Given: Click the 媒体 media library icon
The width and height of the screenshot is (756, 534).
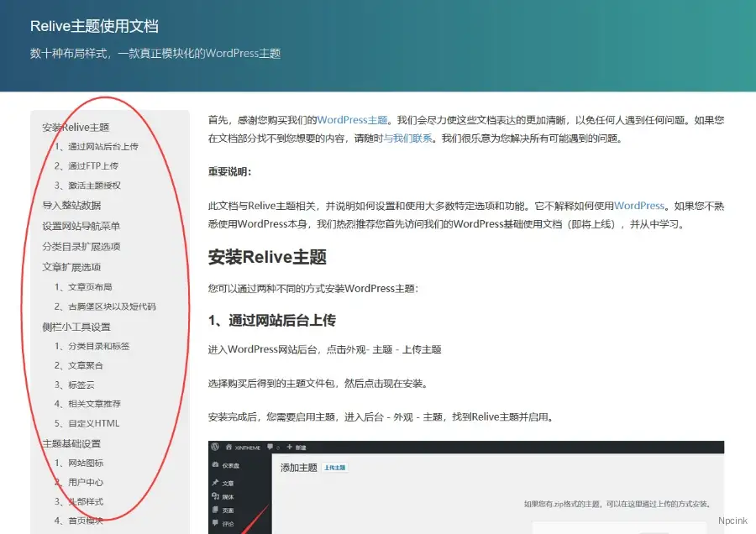Looking at the screenshot, I should tap(215, 497).
